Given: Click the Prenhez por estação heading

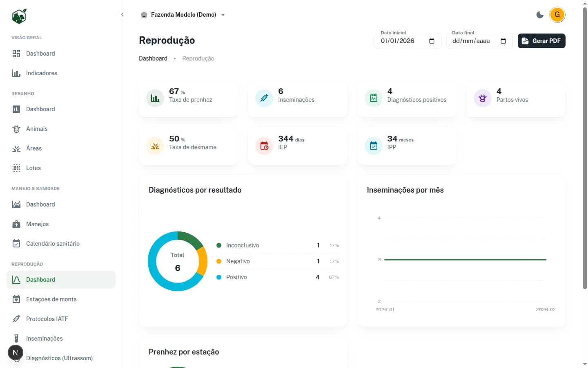Looking at the screenshot, I should tap(184, 352).
